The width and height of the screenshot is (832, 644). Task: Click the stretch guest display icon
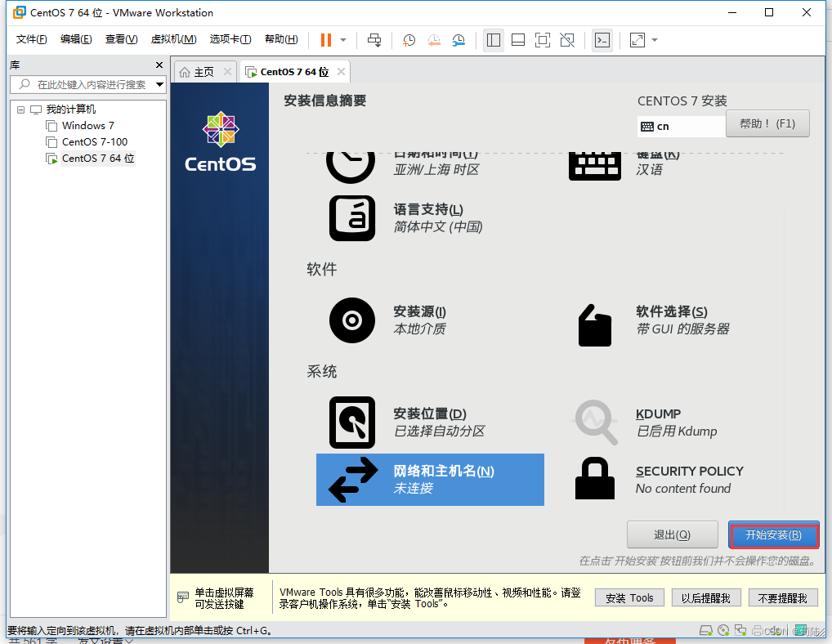[x=637, y=40]
